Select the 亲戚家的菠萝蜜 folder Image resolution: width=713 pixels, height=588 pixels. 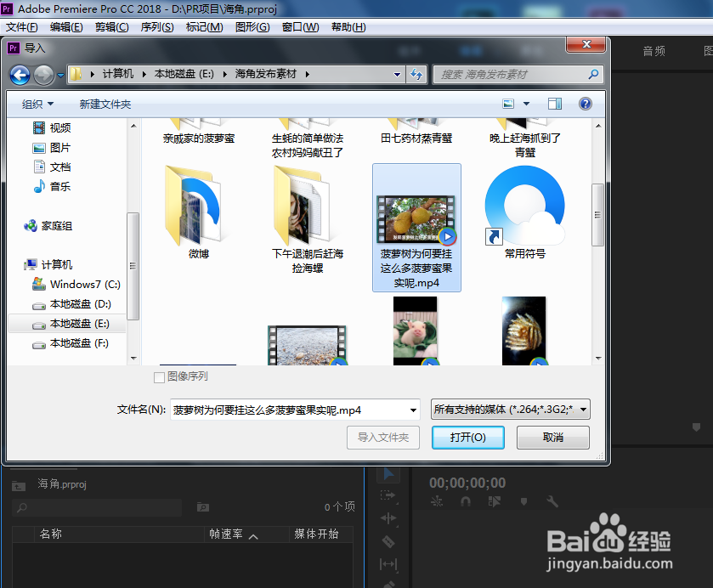coord(199,132)
